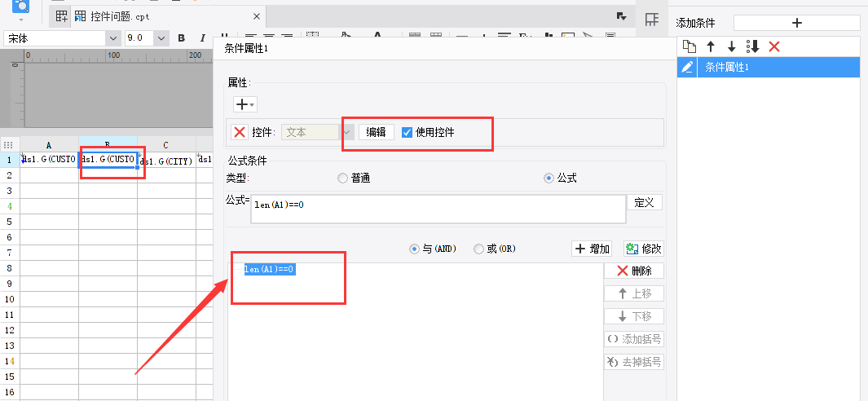The width and height of the screenshot is (868, 401).
Task: Select len(A1)==0 in the condition list
Action: click(x=269, y=269)
